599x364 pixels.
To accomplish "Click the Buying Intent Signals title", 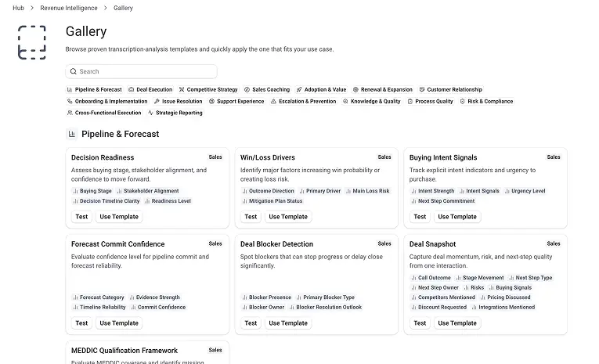I will 443,157.
